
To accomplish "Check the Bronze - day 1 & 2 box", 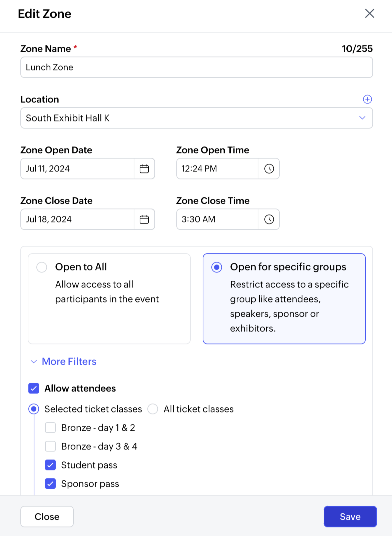I will coord(50,428).
